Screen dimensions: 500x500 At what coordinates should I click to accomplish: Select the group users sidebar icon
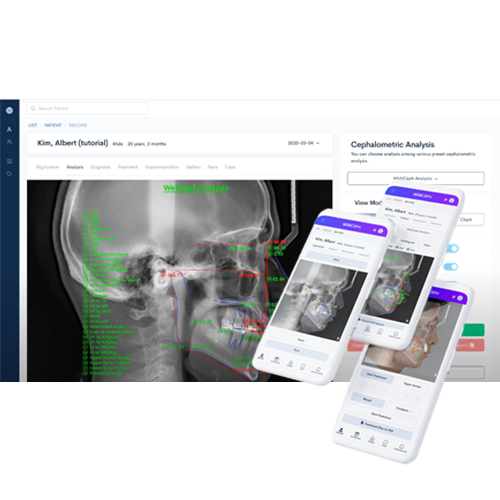point(9,142)
